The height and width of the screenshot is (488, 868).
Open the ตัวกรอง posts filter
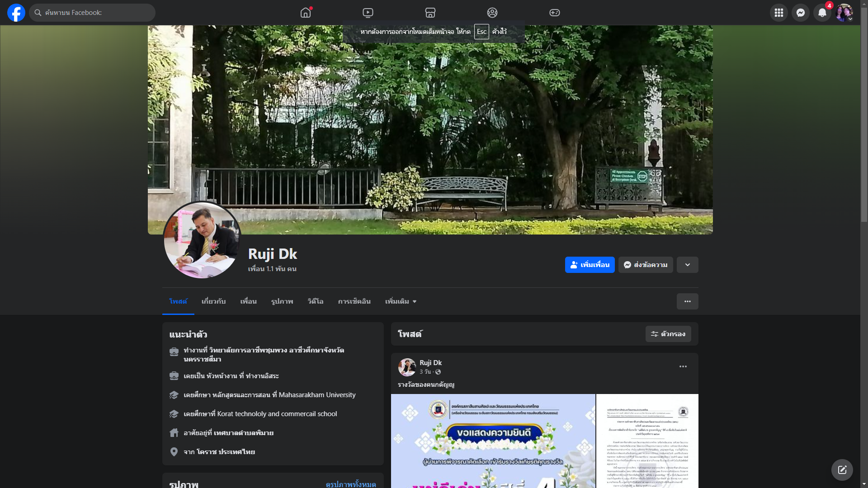[x=668, y=334]
